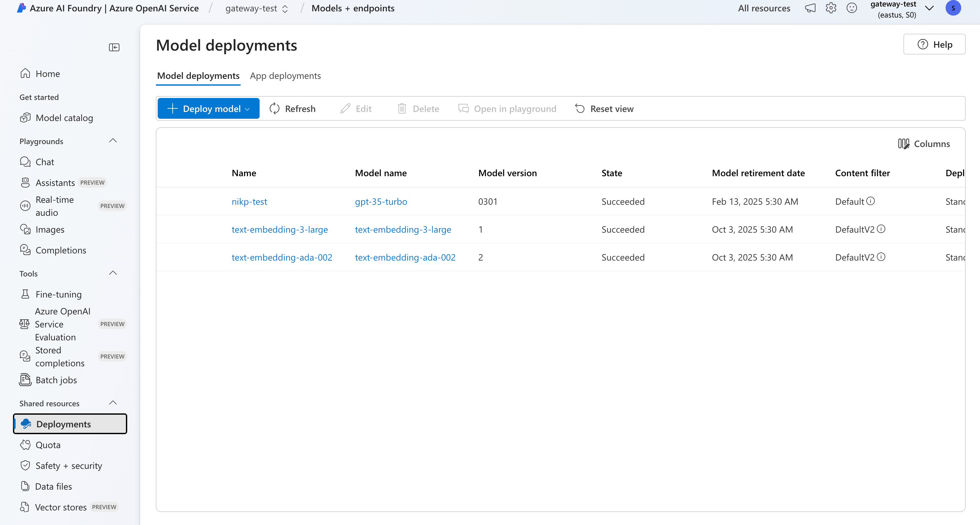Click Feb 13, 2025 5:30 AM retirement date
Screen dimensions: 980x525
[755, 201]
